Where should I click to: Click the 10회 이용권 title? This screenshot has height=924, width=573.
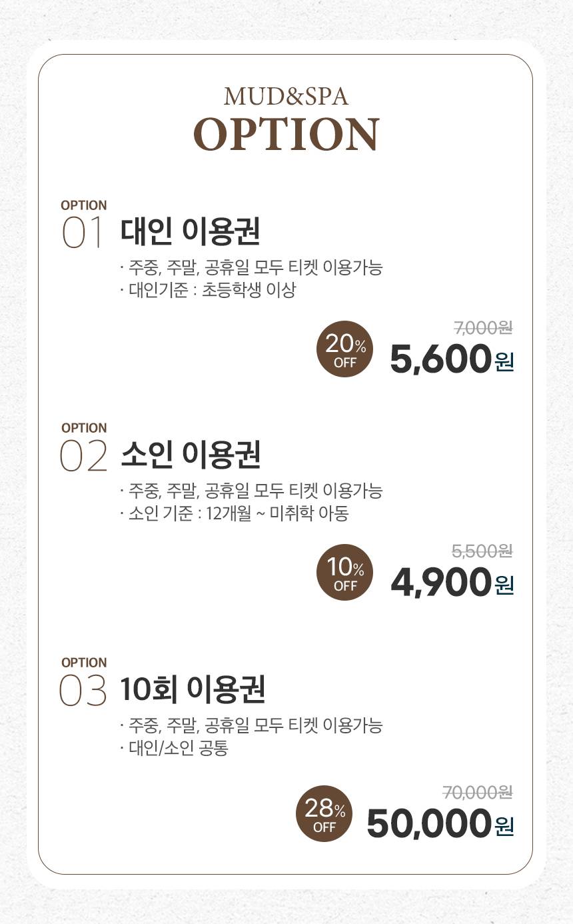[x=193, y=689]
